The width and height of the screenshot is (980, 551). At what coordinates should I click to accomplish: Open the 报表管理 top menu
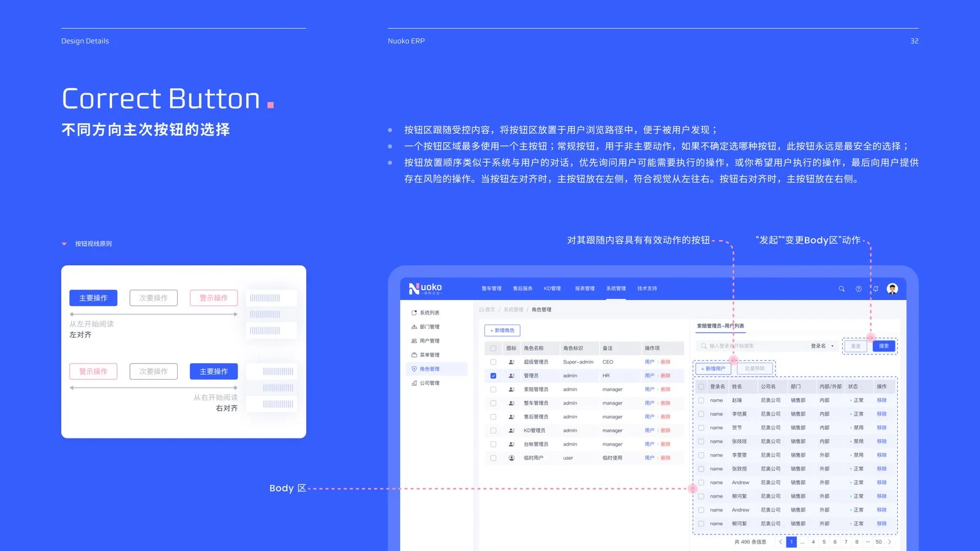(x=585, y=288)
